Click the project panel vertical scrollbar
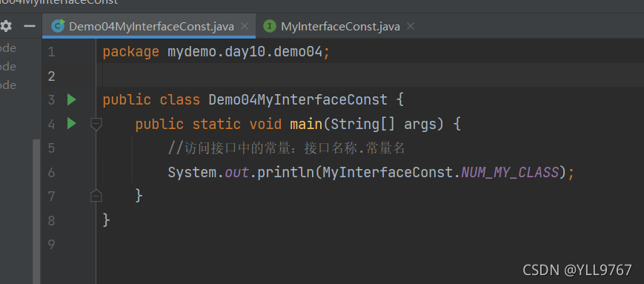This screenshot has height=284, width=644. [x=36, y=211]
